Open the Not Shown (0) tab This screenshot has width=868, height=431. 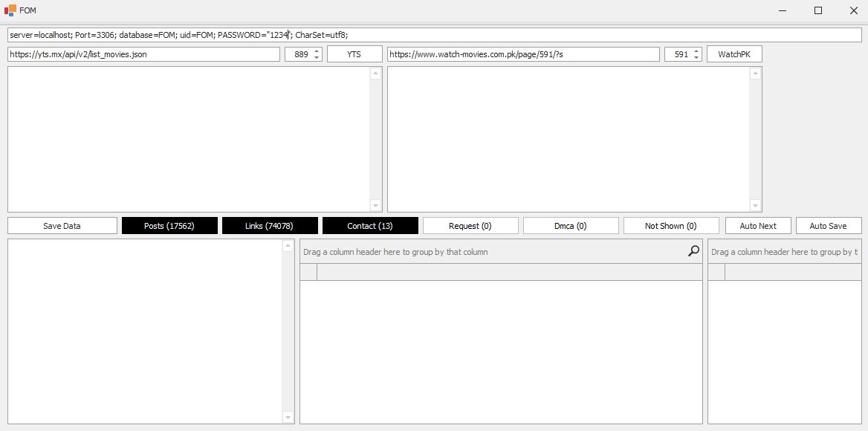click(671, 226)
